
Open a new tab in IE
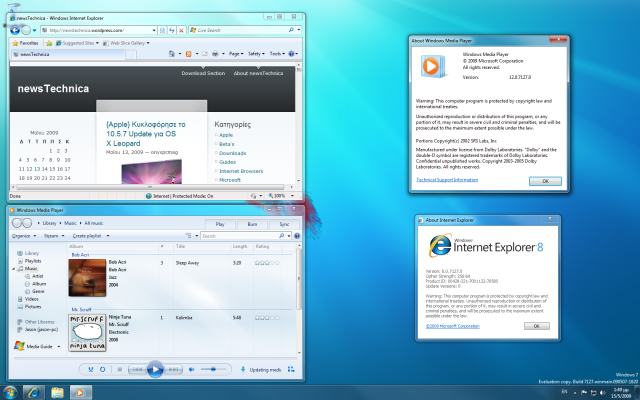(x=131, y=55)
